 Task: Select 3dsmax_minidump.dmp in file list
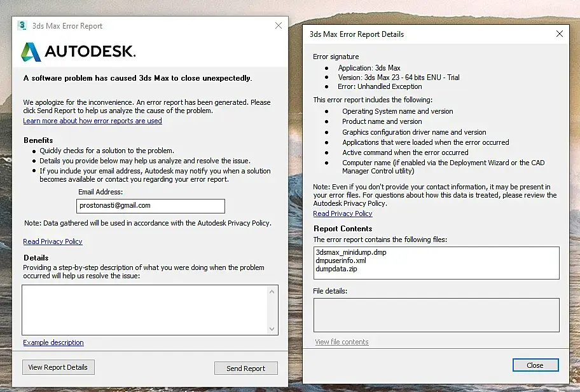click(351, 252)
